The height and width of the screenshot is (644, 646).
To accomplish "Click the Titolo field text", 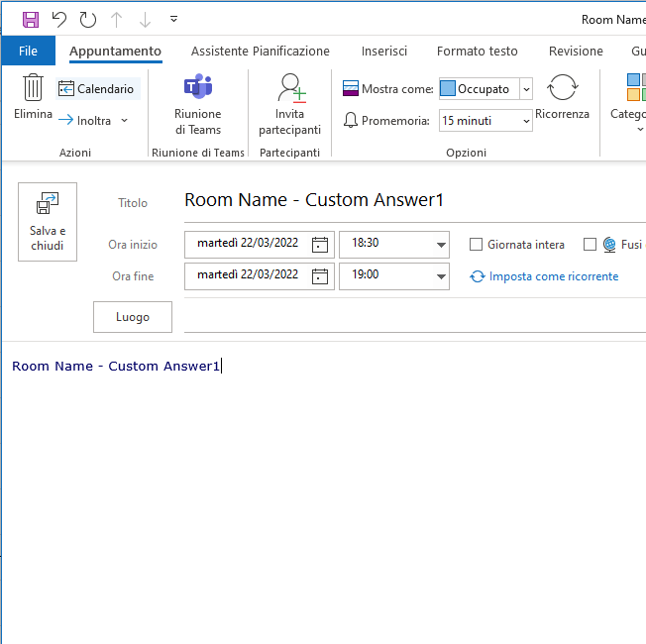I will [x=314, y=200].
